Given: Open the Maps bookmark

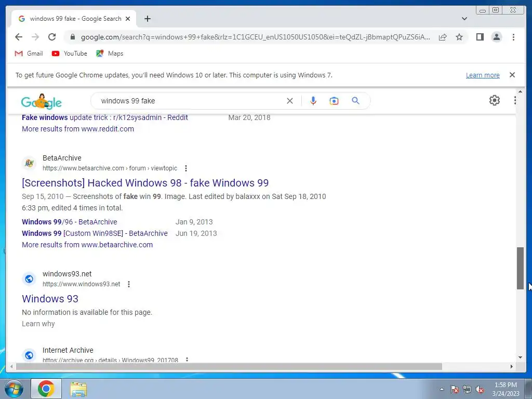Looking at the screenshot, I should tap(110, 54).
